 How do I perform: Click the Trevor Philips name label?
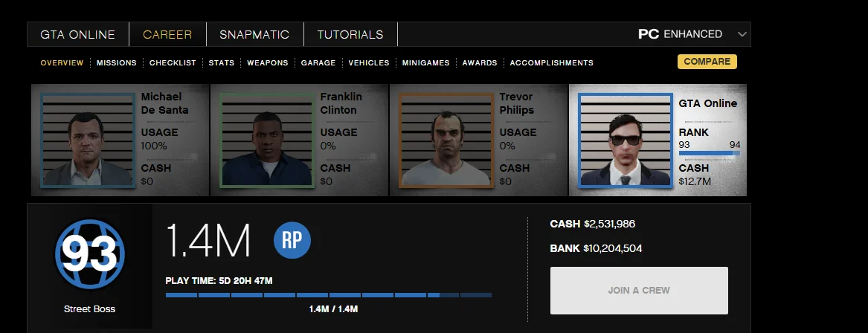click(516, 103)
